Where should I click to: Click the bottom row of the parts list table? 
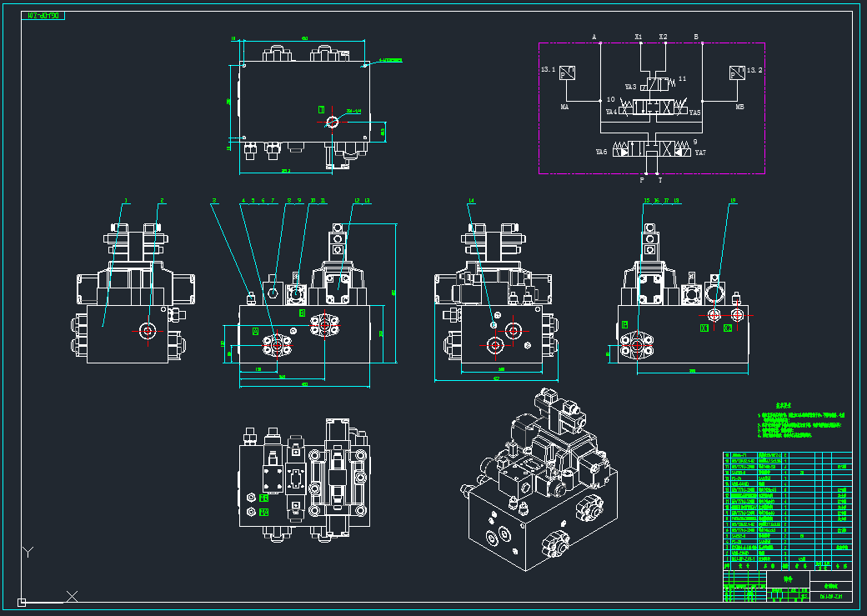point(787,559)
